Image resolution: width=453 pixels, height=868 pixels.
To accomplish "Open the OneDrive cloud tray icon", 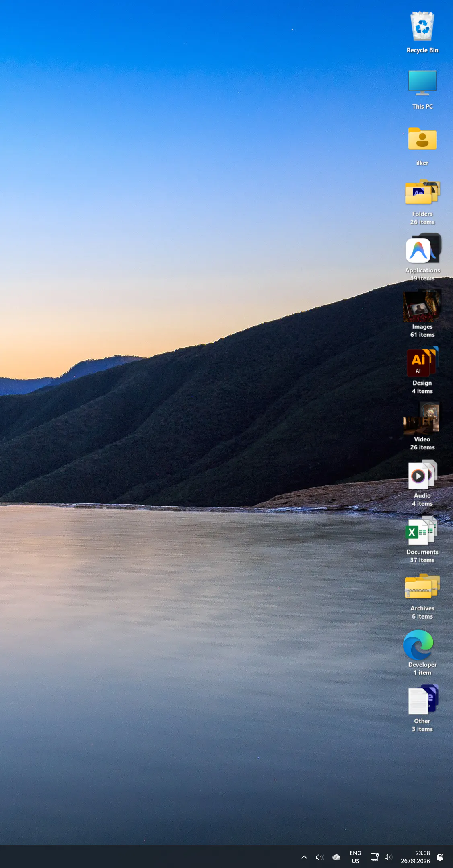I will [336, 857].
